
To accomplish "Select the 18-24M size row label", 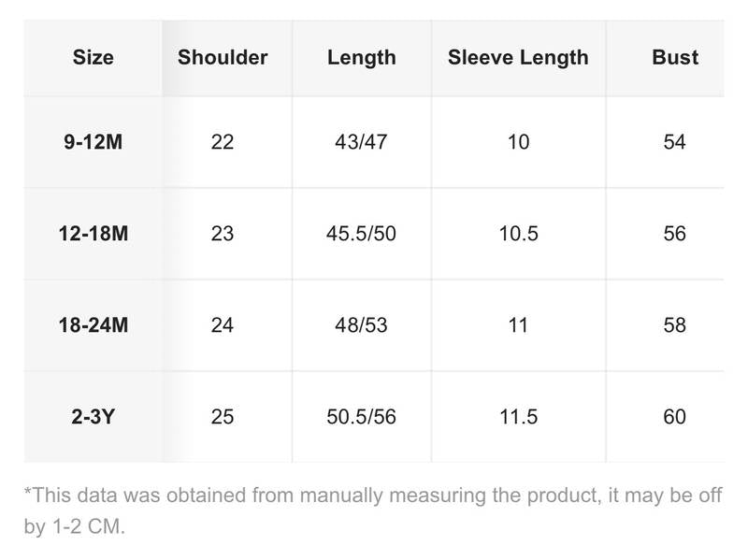I will [93, 325].
